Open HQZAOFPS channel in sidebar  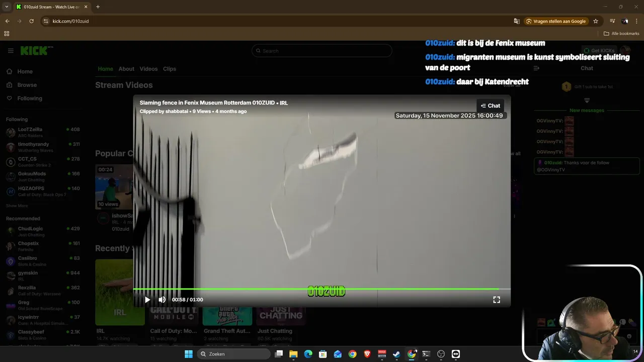point(43,191)
